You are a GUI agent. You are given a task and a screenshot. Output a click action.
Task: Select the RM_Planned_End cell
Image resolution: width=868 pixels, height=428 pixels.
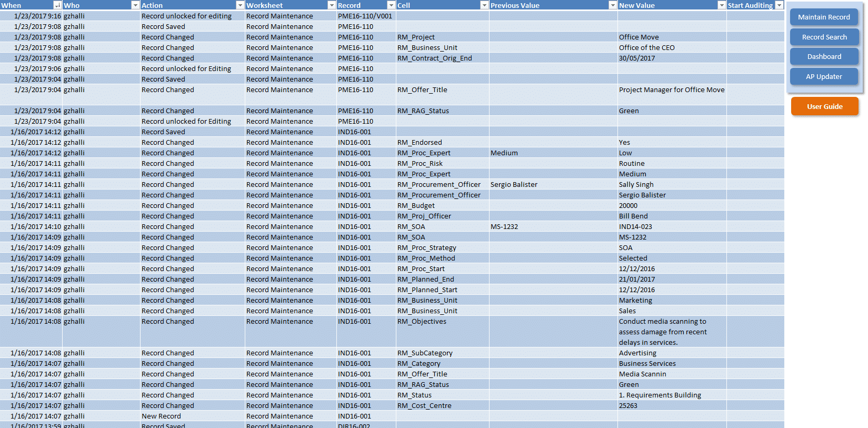[443, 279]
